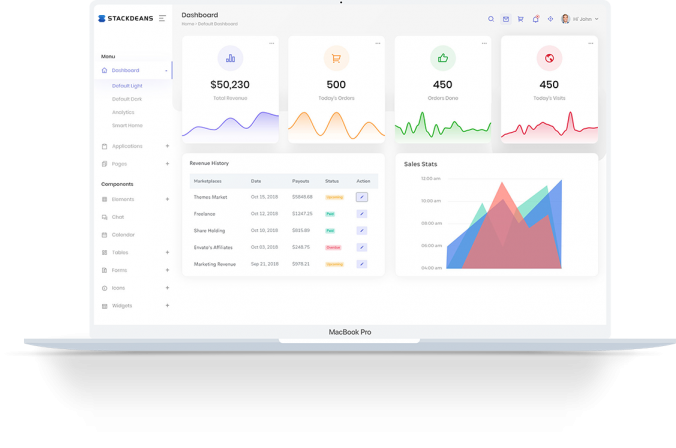This screenshot has height=448, width=676.
Task: Click the Today's Orders cart icon
Action: click(336, 58)
